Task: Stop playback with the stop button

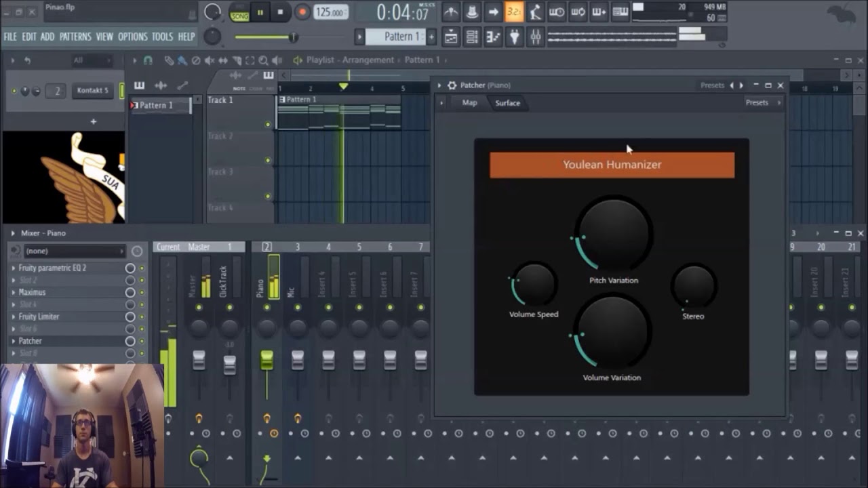Action: click(280, 12)
